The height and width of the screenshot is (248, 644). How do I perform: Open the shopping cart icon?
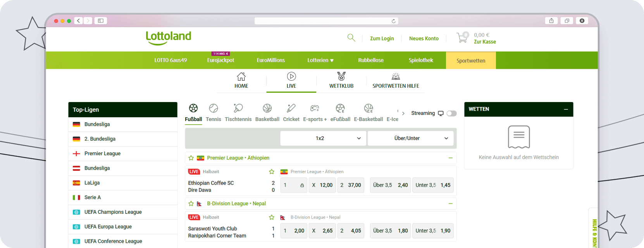click(462, 38)
